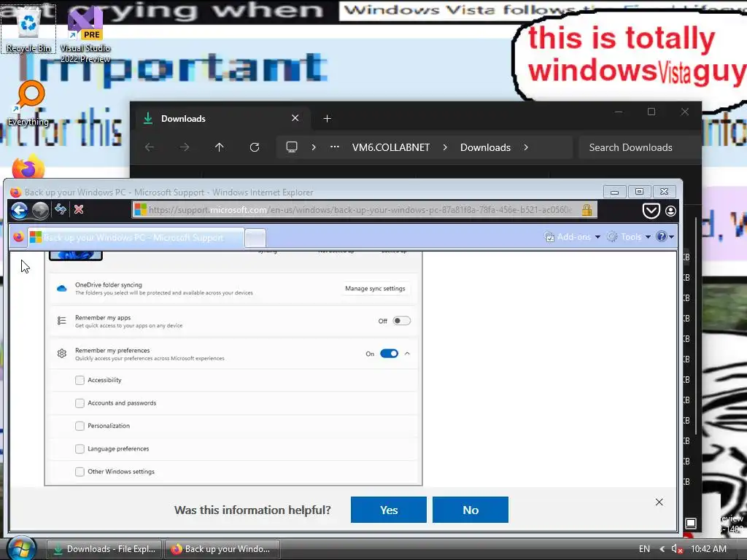The image size is (747, 560).
Task: Click Downloads breadcrumb segment
Action: 485,147
